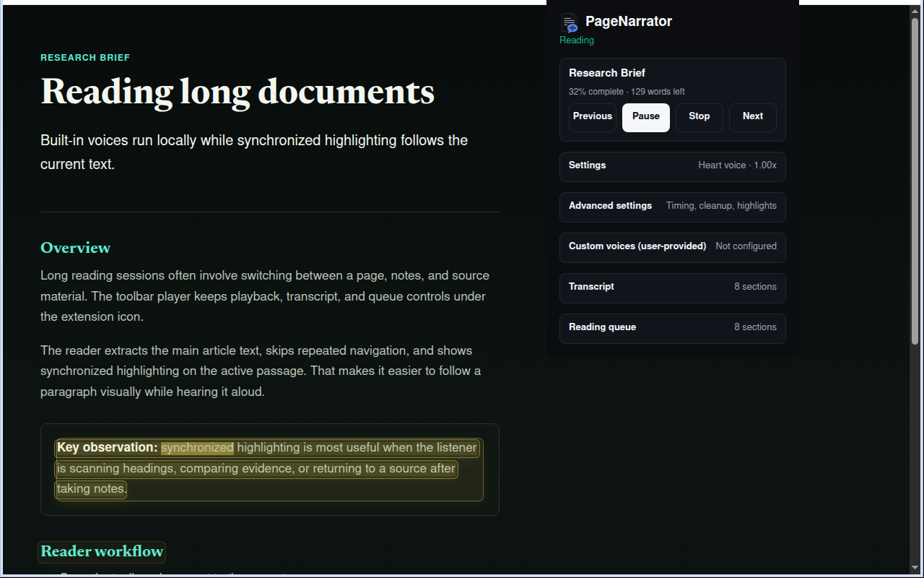Expand the Settings section
Image resolution: width=924 pixels, height=578 pixels.
tap(673, 166)
